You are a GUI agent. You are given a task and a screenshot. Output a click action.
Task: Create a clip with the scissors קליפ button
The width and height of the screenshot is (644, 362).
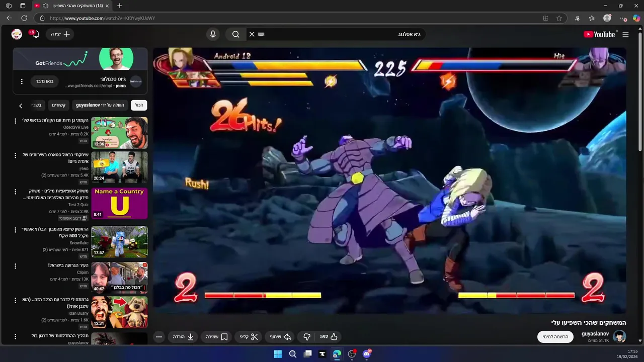249,337
